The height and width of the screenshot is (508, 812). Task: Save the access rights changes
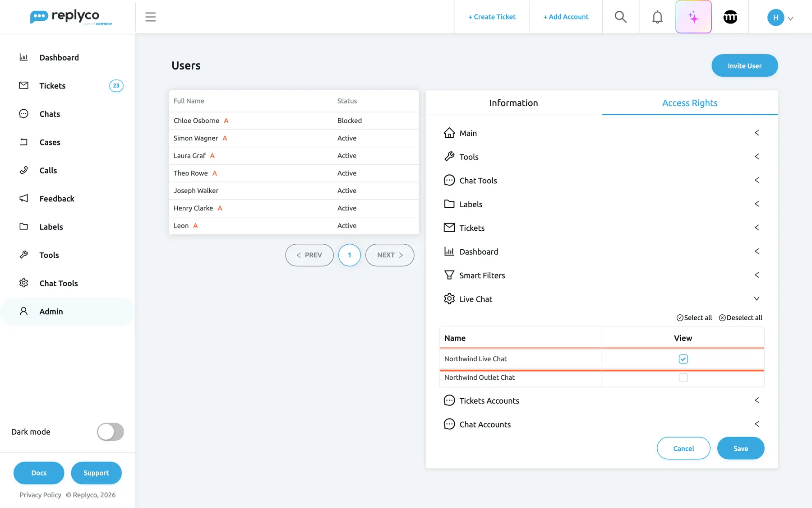[741, 448]
